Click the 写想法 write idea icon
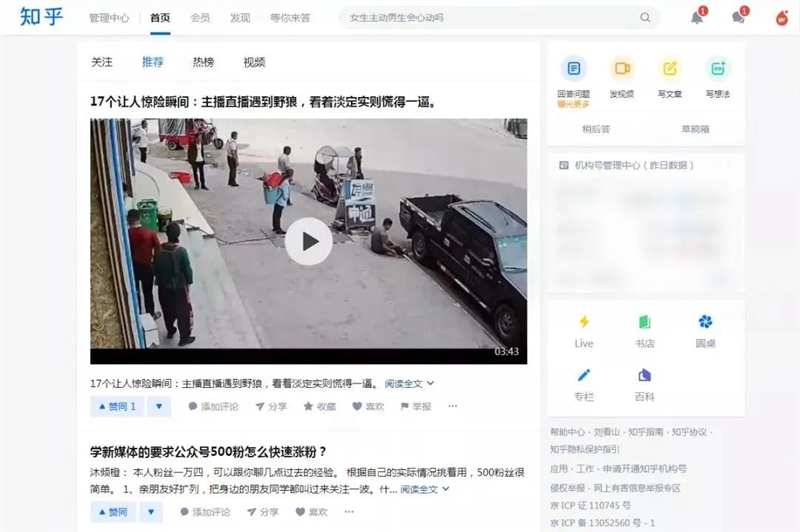800x532 pixels. [x=718, y=68]
